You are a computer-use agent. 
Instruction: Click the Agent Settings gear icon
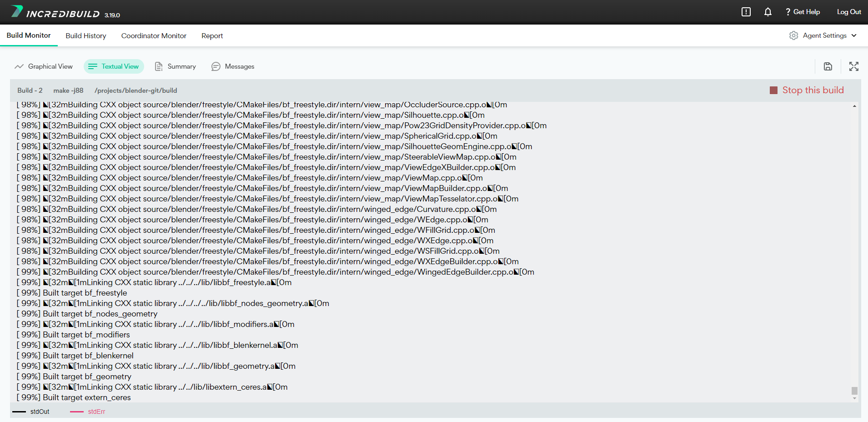coord(794,35)
